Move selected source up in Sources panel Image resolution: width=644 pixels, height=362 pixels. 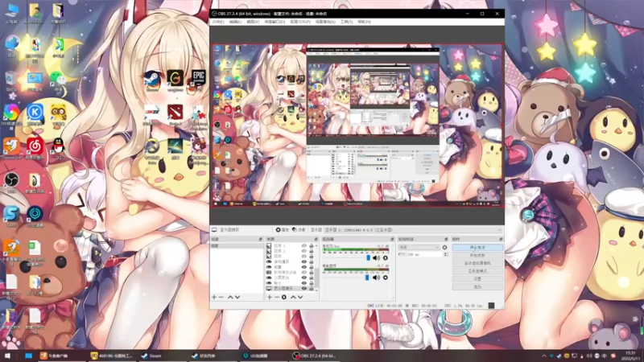pyautogui.click(x=293, y=297)
